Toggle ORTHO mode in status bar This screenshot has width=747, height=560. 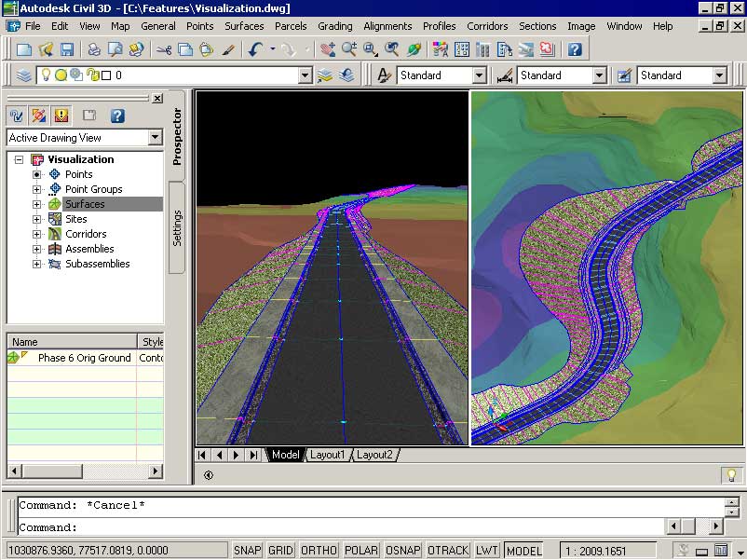coord(319,551)
